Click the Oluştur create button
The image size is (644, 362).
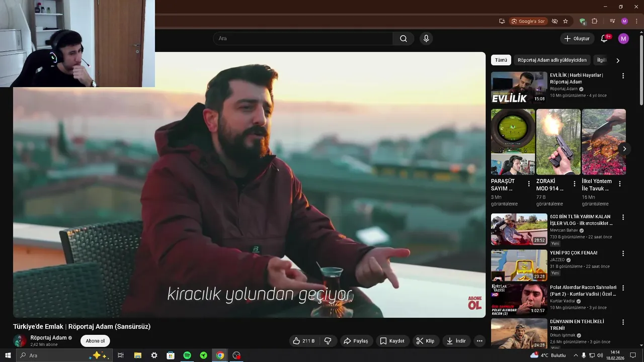(x=577, y=39)
